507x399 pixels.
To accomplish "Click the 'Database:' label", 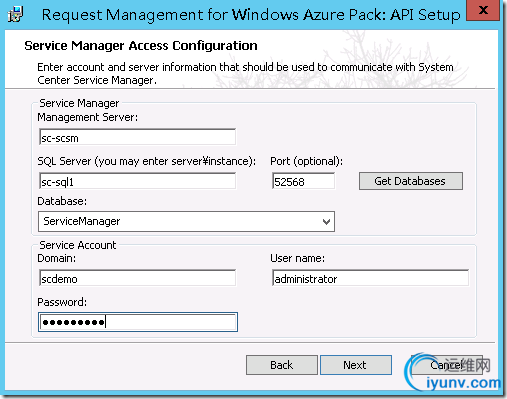I will (x=62, y=201).
